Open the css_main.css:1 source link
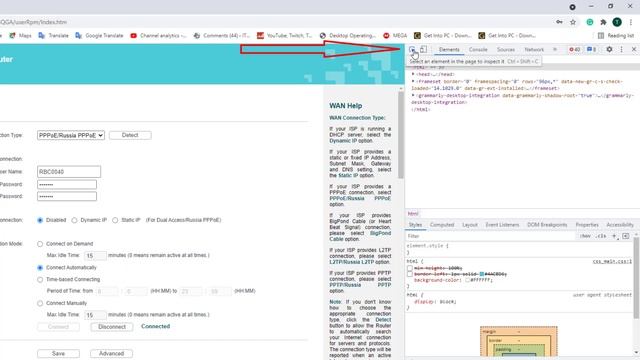Image resolution: width=640 pixels, height=360 pixels. (x=612, y=262)
